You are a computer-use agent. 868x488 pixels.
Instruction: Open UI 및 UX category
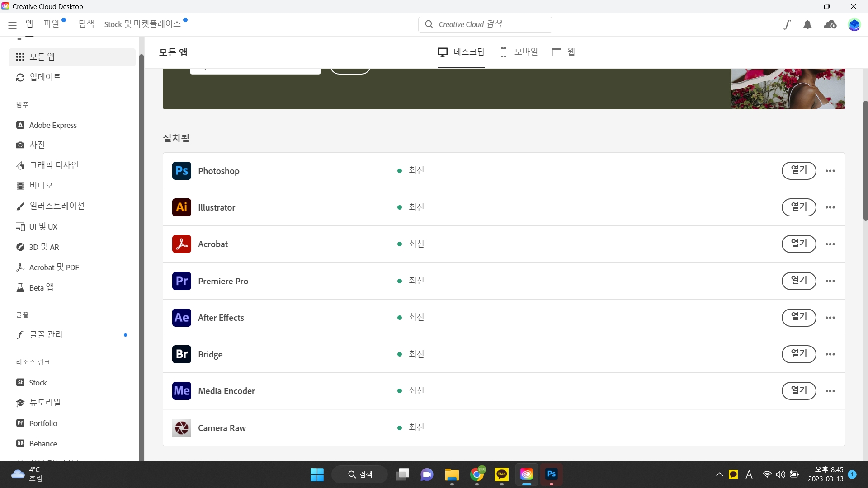72,227
